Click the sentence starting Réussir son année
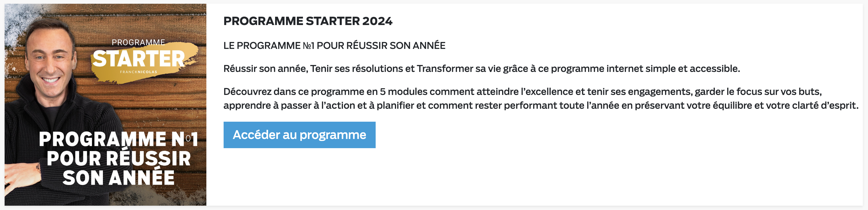 (x=481, y=69)
